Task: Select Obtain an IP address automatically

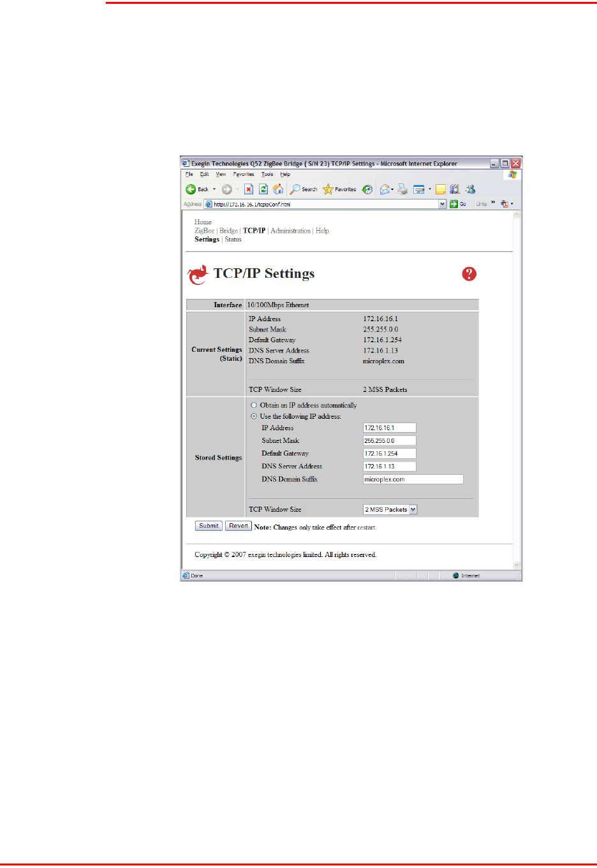Action: pyautogui.click(x=254, y=405)
